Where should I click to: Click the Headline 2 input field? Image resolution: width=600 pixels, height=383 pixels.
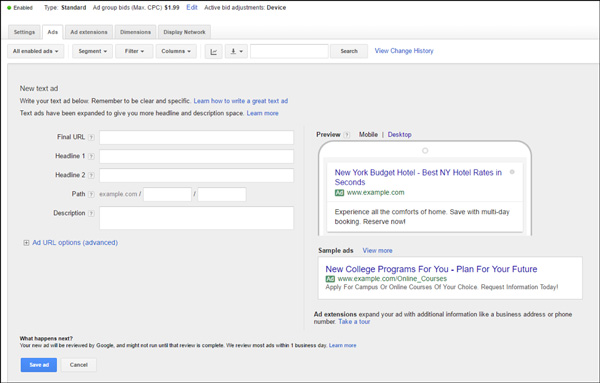pyautogui.click(x=197, y=176)
